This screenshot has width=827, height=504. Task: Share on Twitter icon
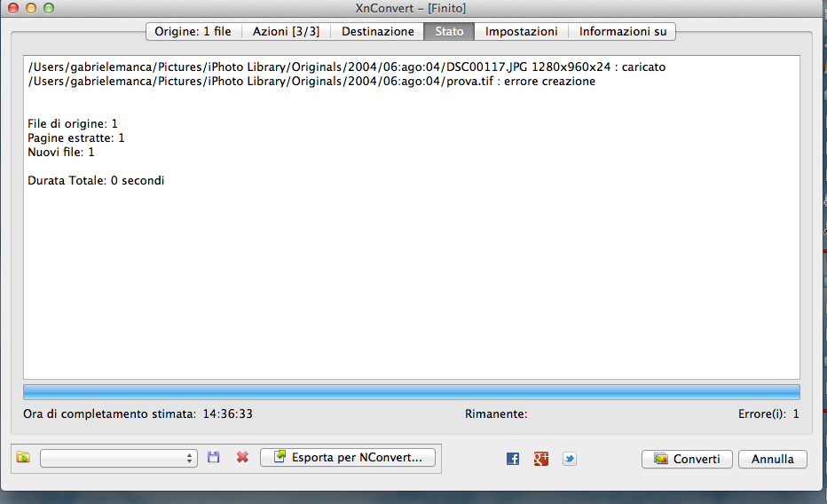[x=569, y=459]
